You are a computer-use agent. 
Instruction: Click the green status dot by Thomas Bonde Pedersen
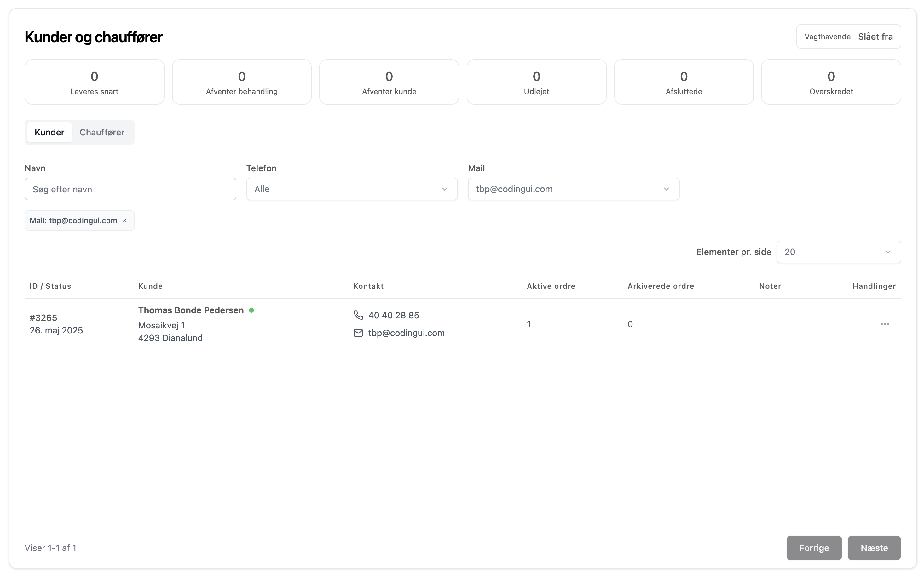pyautogui.click(x=251, y=310)
